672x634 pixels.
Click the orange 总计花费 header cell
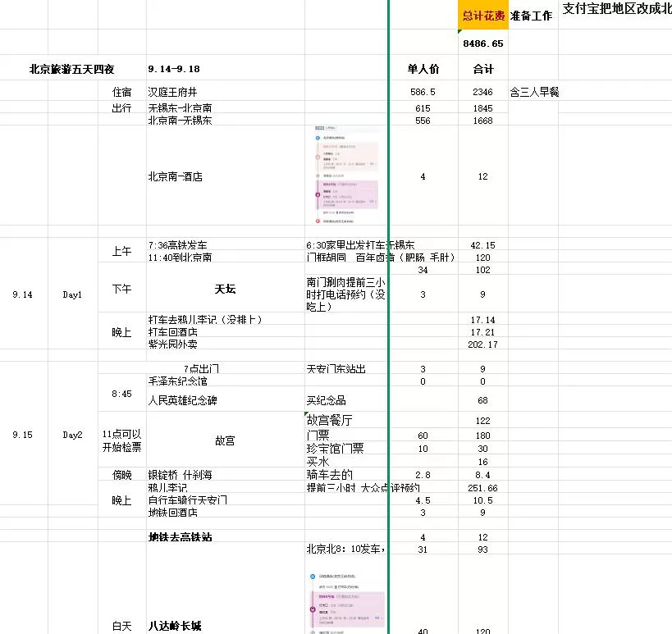point(482,15)
